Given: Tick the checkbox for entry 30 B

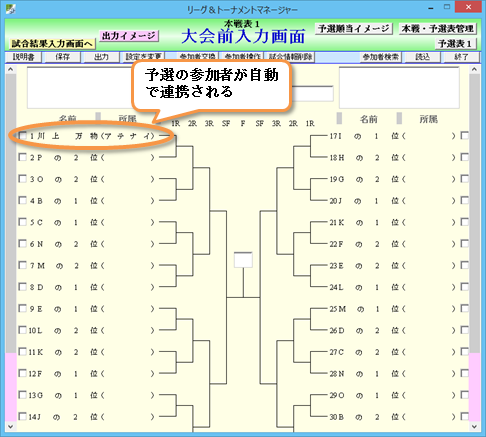Looking at the screenshot, I should coord(464,416).
